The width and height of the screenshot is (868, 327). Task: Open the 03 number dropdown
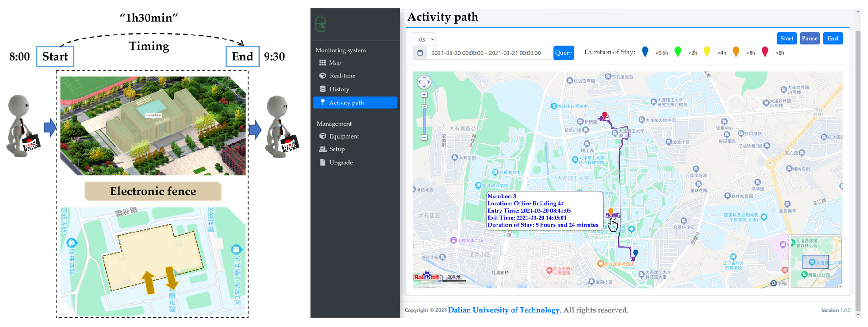[x=425, y=39]
